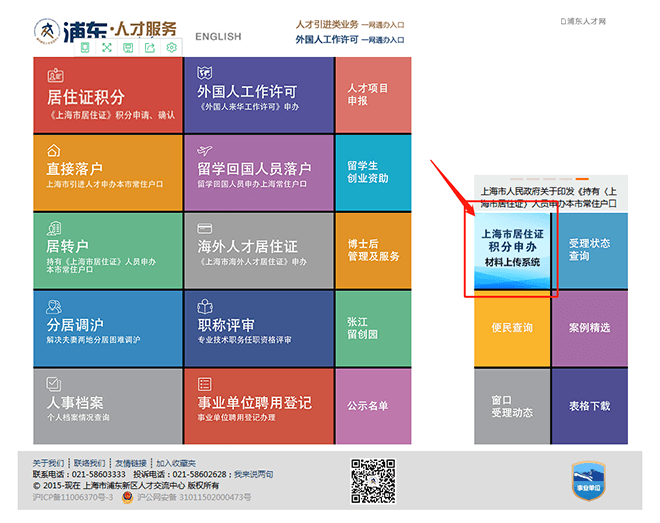Open the 人才项目申报 tile
The height and width of the screenshot is (523, 660).
[x=373, y=95]
